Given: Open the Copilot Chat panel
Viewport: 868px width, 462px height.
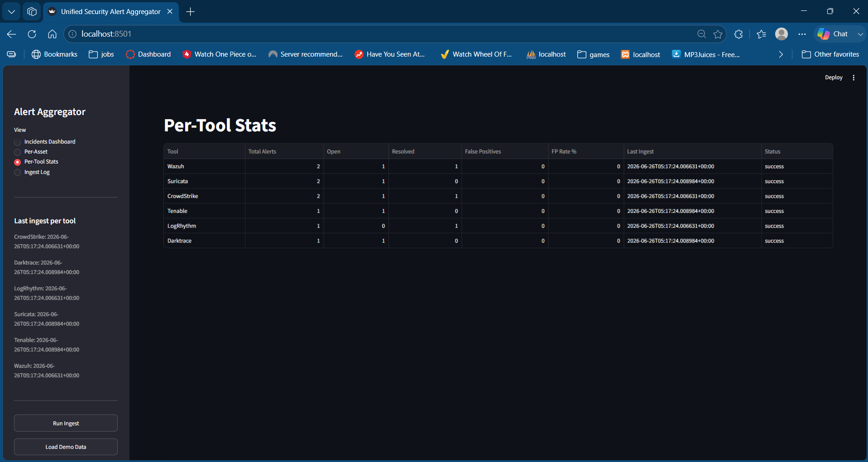Looking at the screenshot, I should click(x=833, y=34).
